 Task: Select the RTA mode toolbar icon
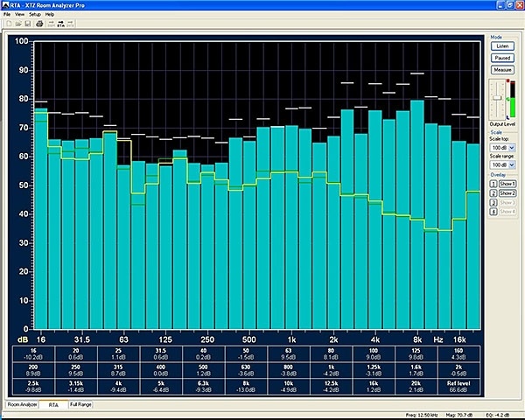pos(61,24)
